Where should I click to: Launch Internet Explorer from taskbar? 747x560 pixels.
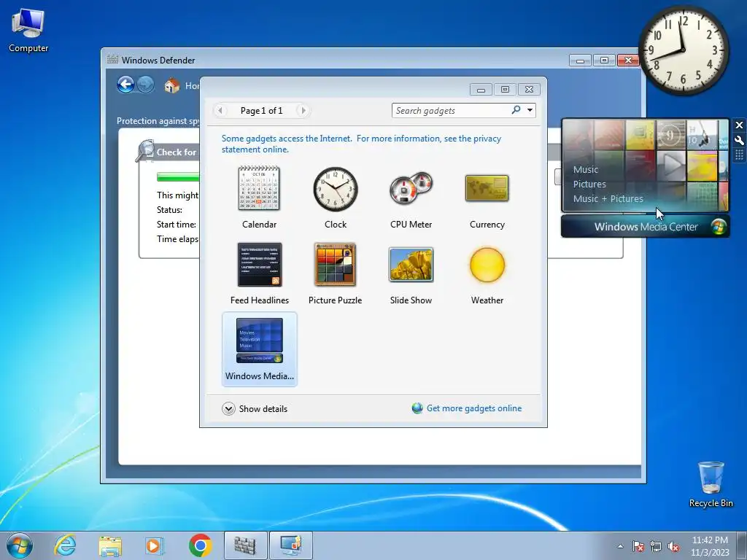[65, 545]
